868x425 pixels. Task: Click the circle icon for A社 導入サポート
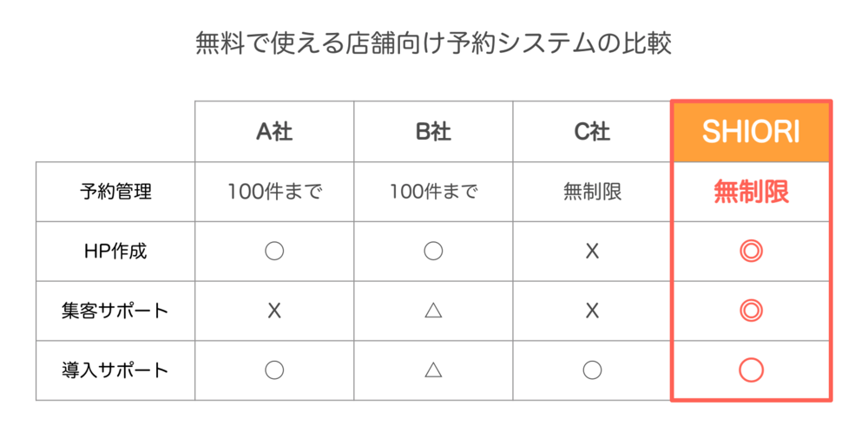pyautogui.click(x=274, y=370)
